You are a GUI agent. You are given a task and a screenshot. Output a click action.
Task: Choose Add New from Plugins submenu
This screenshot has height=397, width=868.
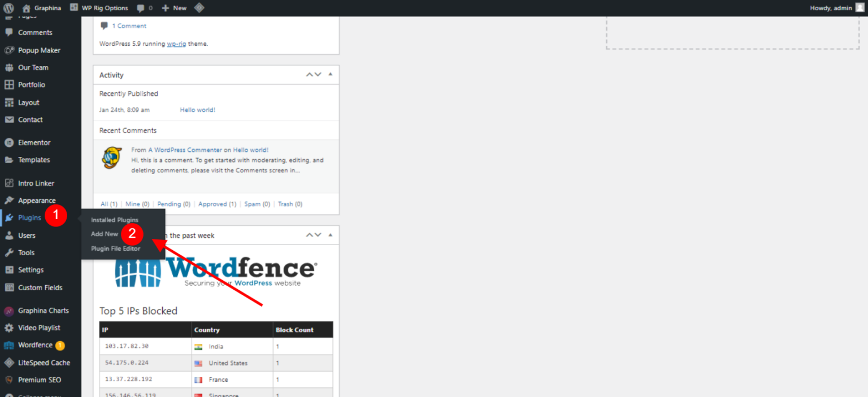(x=104, y=233)
